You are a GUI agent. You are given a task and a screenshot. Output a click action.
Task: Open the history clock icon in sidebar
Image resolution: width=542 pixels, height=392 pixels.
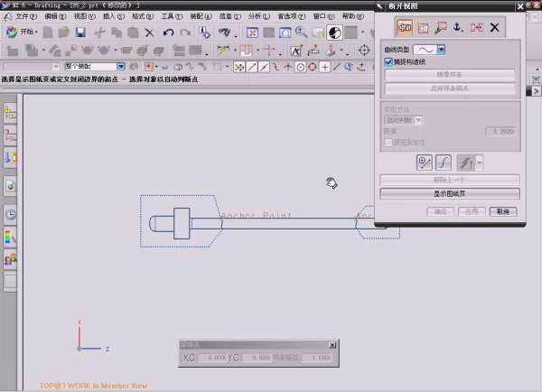[x=11, y=215]
